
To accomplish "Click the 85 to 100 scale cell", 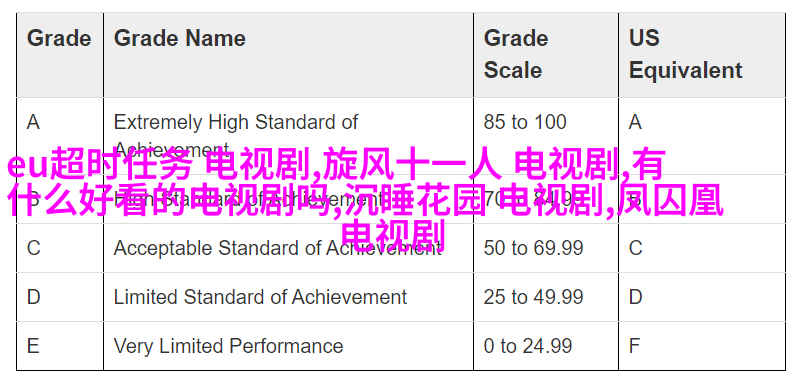I will pyautogui.click(x=546, y=136).
